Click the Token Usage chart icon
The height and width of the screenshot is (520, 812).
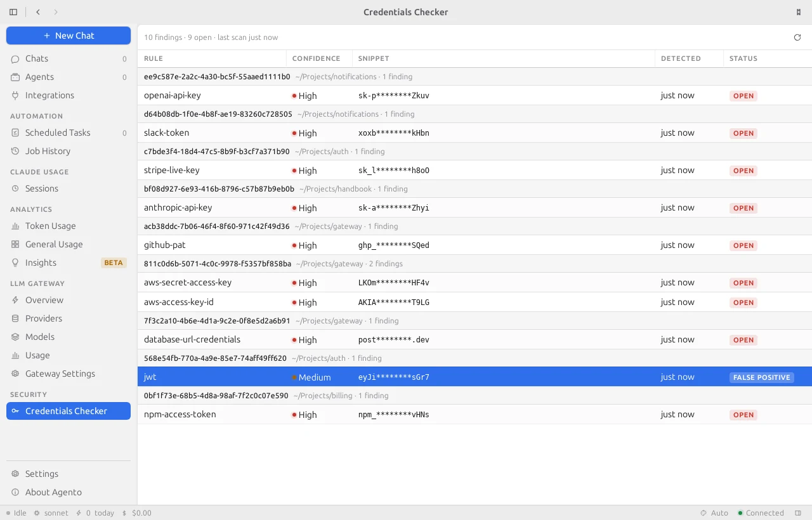15,226
